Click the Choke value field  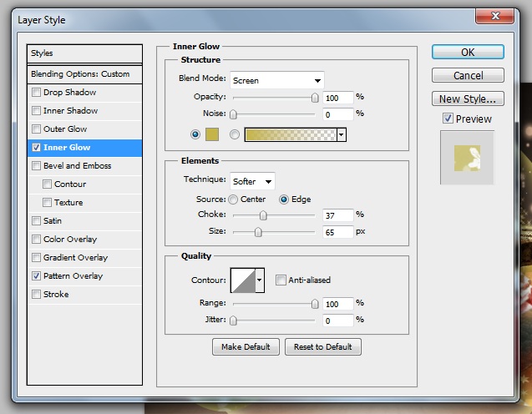[338, 215]
